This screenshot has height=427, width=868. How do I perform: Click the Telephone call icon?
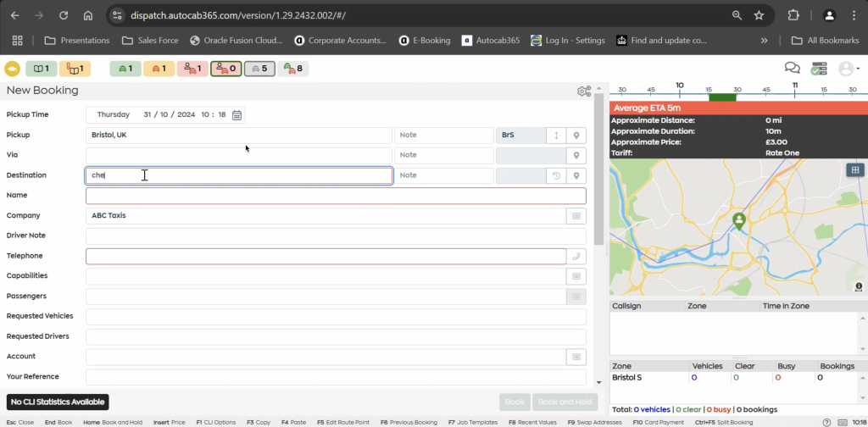coord(576,256)
